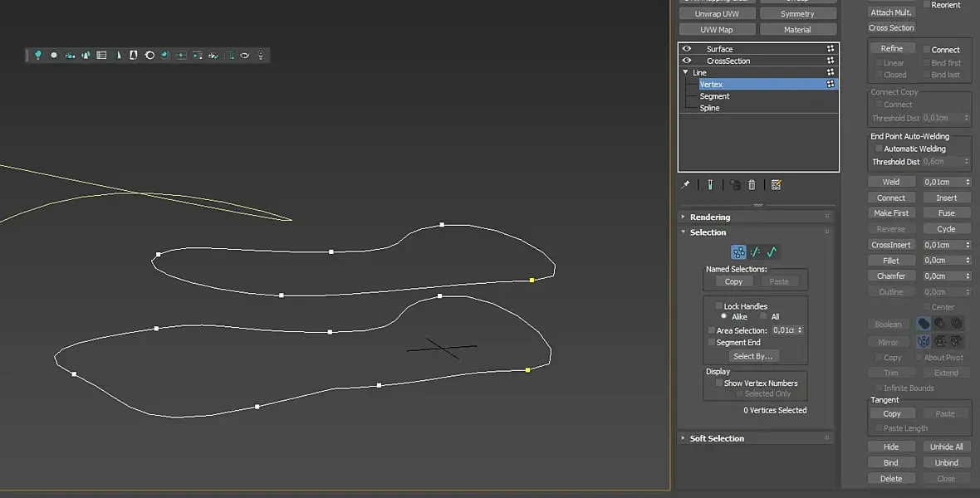The width and height of the screenshot is (980, 498).
Task: Hide the CrossSection modifier with eye icon
Action: coord(687,61)
